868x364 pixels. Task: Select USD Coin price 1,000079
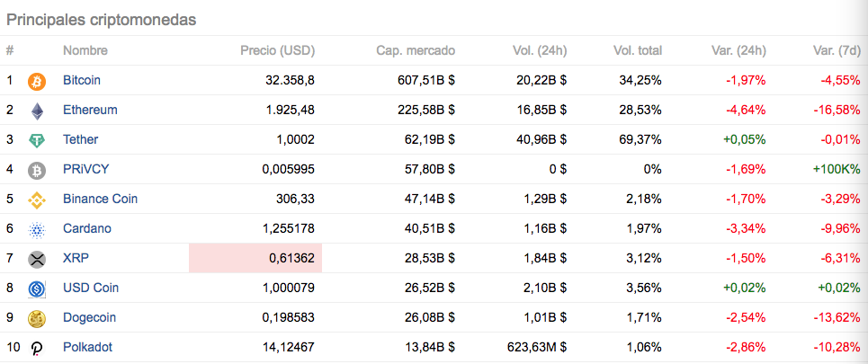pos(289,288)
